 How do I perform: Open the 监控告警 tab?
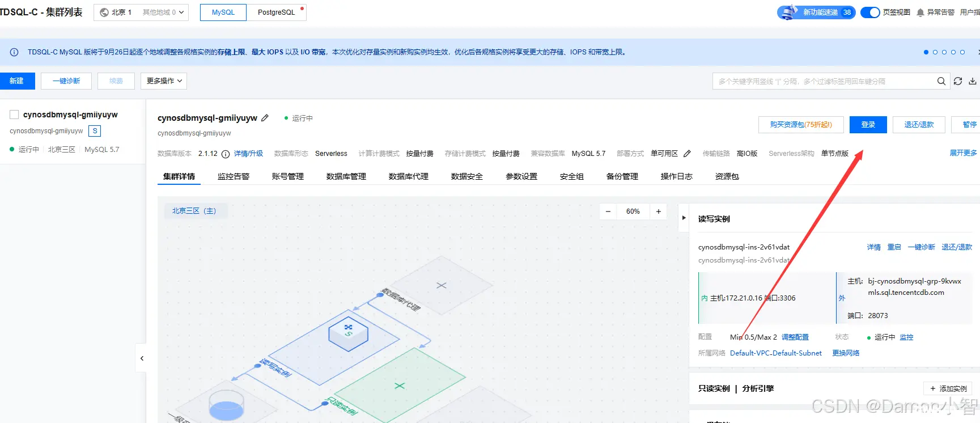(x=234, y=176)
